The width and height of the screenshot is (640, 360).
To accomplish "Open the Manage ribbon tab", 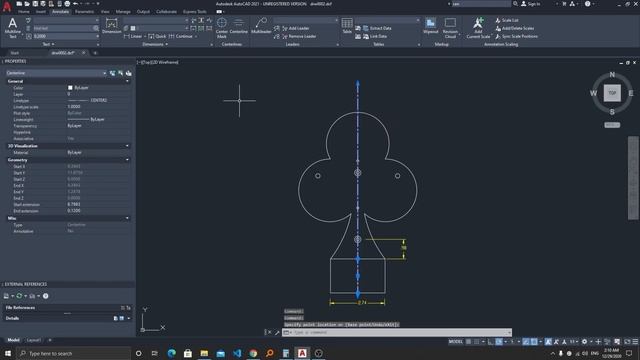I will pyautogui.click(x=123, y=12).
